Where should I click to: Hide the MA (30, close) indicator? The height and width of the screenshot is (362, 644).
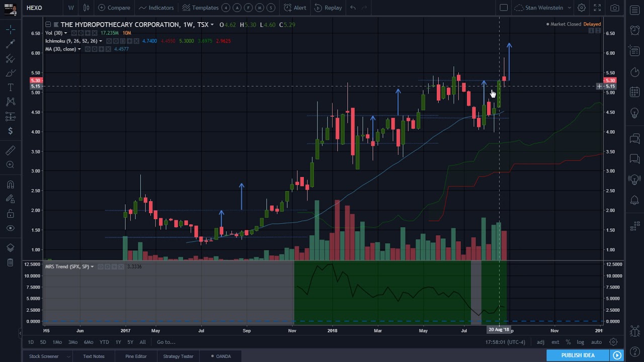click(88, 49)
